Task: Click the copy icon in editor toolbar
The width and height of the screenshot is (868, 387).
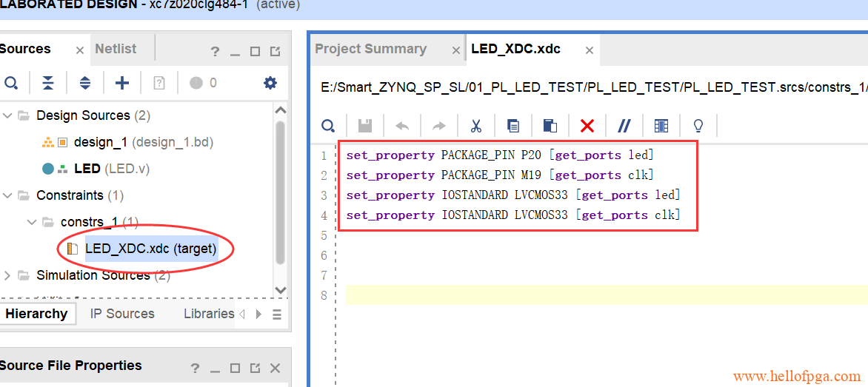Action: (x=513, y=126)
